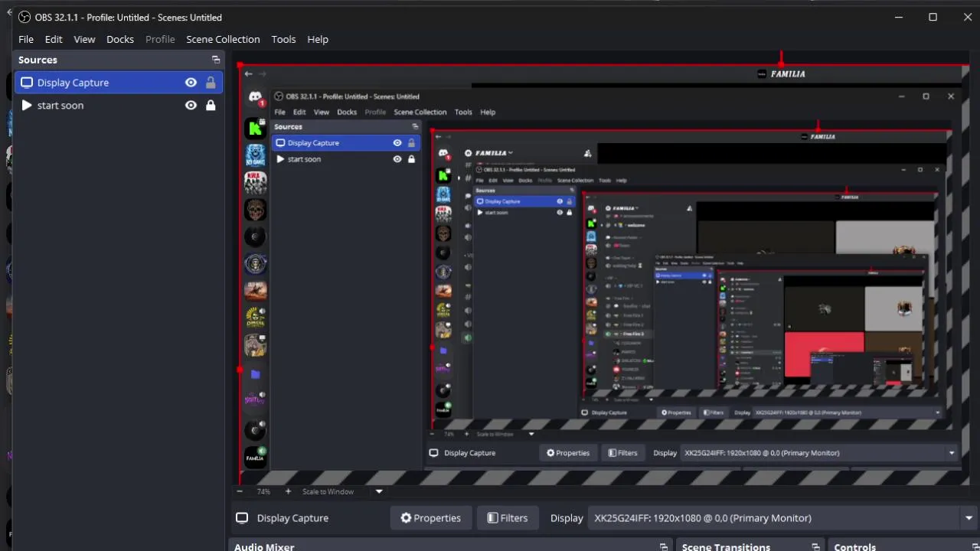Open the View menu
980x551 pixels.
tap(84, 39)
